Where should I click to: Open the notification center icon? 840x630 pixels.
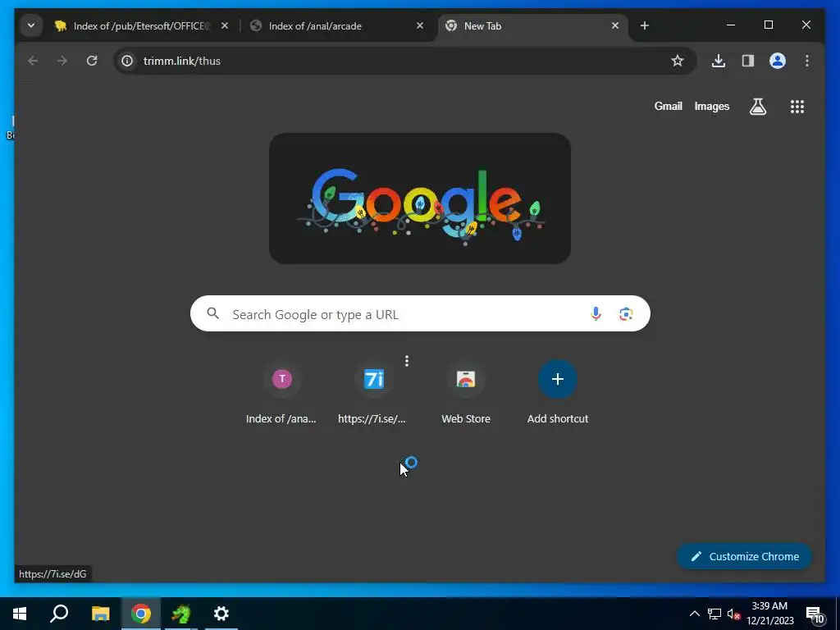click(x=815, y=615)
